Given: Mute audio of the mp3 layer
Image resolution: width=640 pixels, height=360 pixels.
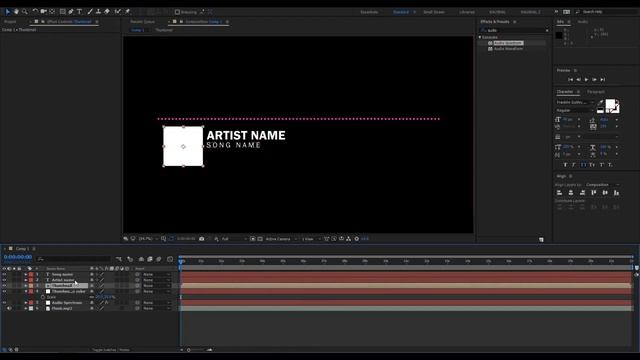Looking at the screenshot, I should 9,309.
